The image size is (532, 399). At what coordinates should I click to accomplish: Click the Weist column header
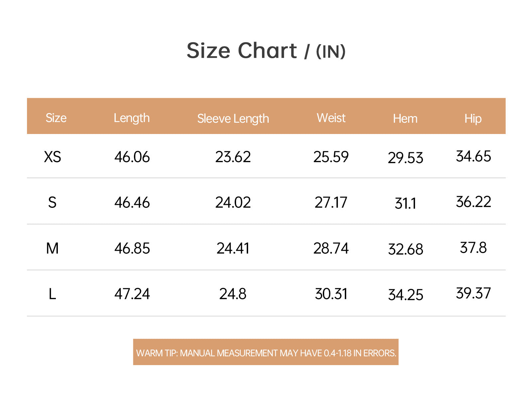pyautogui.click(x=331, y=118)
